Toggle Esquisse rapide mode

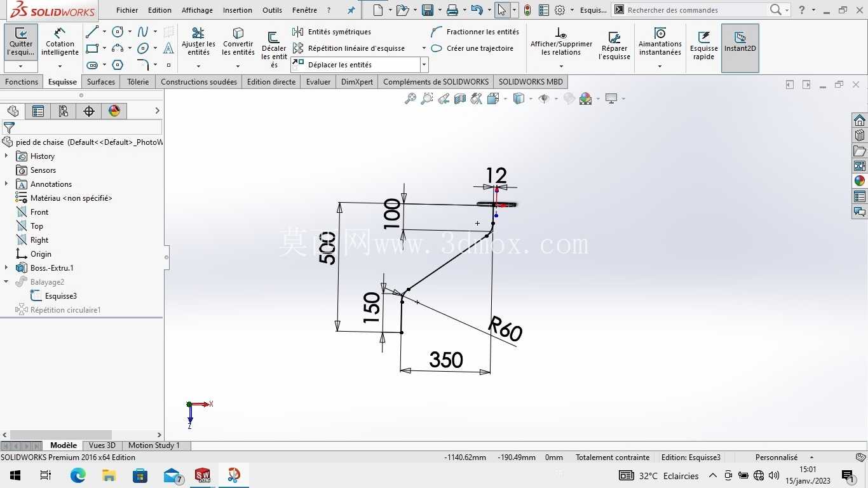pos(703,44)
